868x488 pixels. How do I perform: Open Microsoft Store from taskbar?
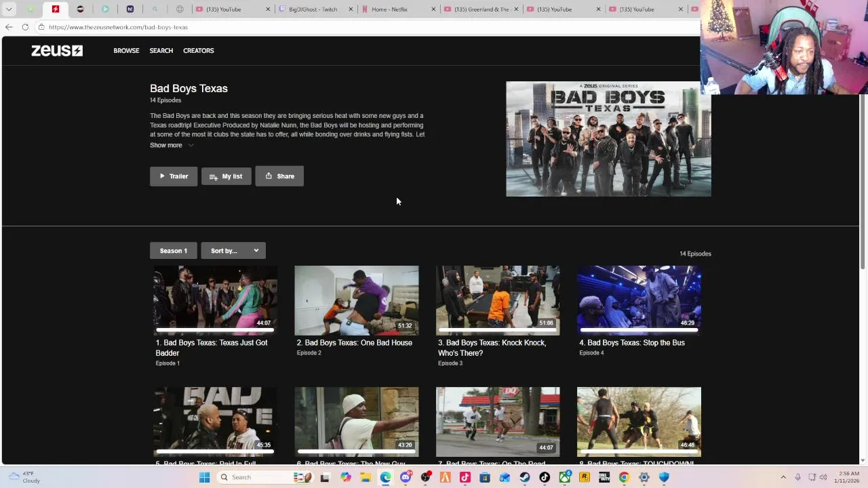tap(485, 477)
